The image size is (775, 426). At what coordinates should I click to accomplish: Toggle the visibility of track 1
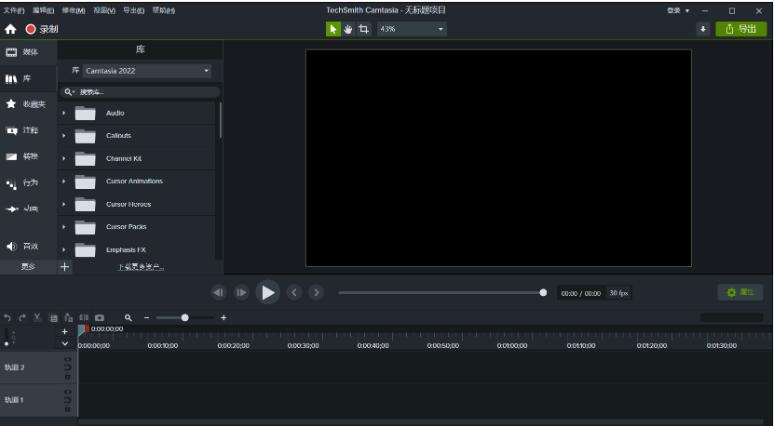click(68, 392)
